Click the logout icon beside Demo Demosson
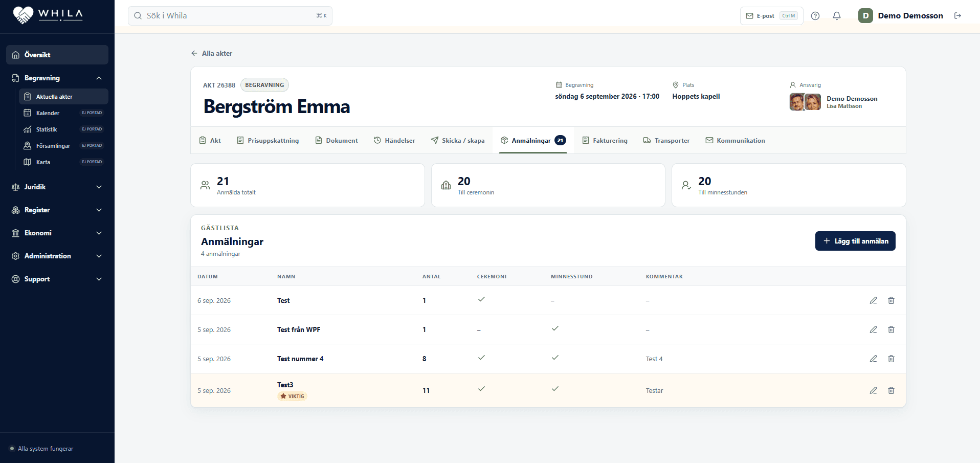The image size is (980, 463). [958, 16]
